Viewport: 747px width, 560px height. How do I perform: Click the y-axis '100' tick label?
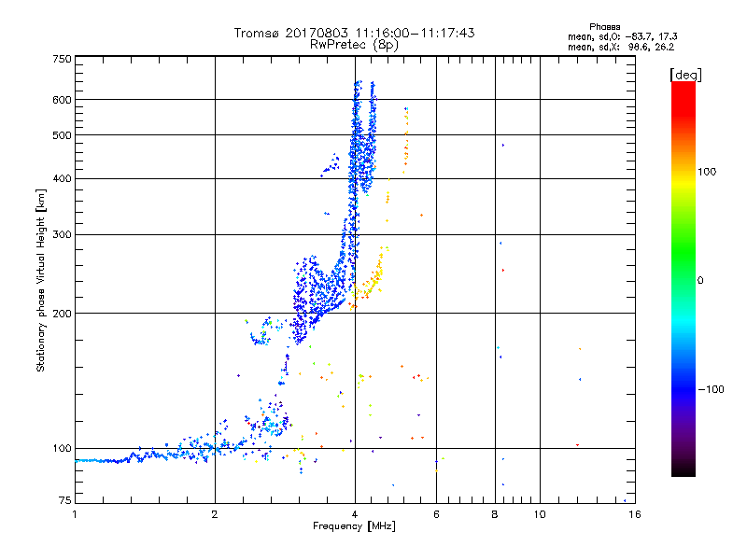(62, 449)
